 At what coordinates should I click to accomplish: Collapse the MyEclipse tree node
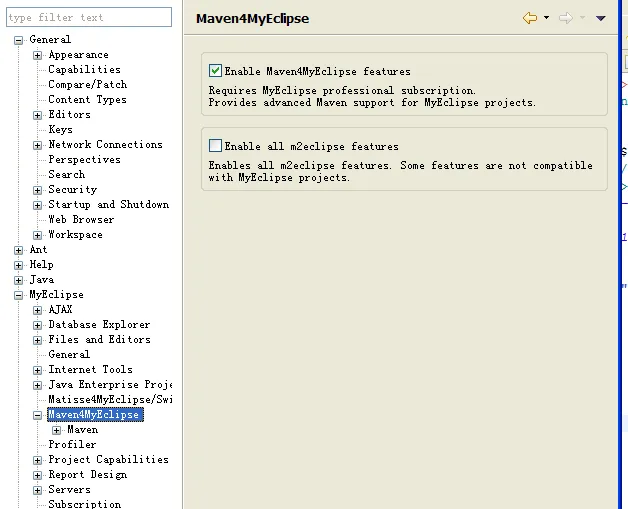point(18,296)
